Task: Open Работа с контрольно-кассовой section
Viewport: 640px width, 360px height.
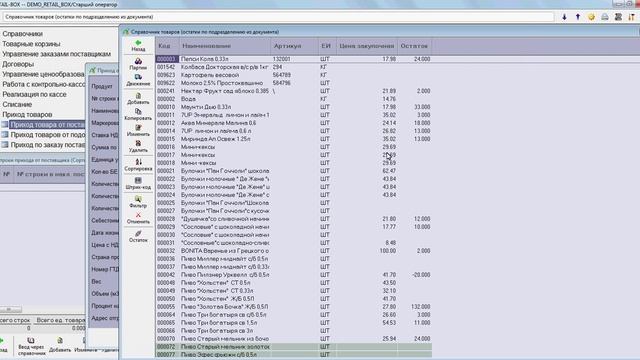Action: [43, 84]
